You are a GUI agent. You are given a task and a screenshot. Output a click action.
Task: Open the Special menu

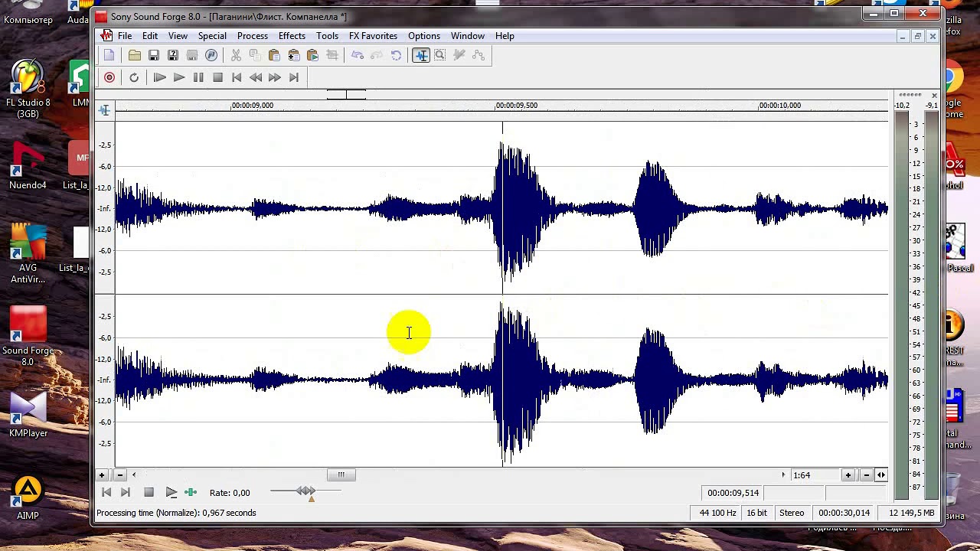coord(212,36)
